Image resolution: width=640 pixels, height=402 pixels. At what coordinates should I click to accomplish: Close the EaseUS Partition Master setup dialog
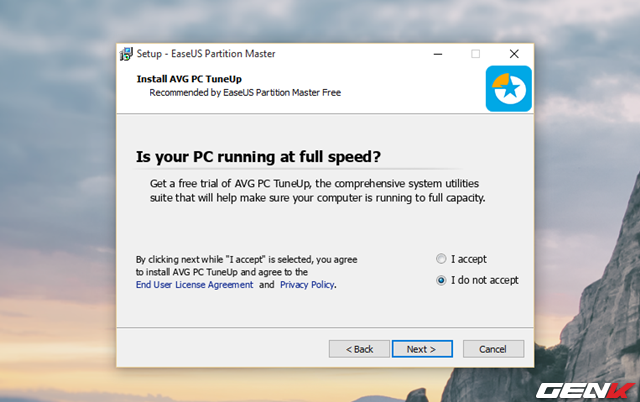[514, 54]
